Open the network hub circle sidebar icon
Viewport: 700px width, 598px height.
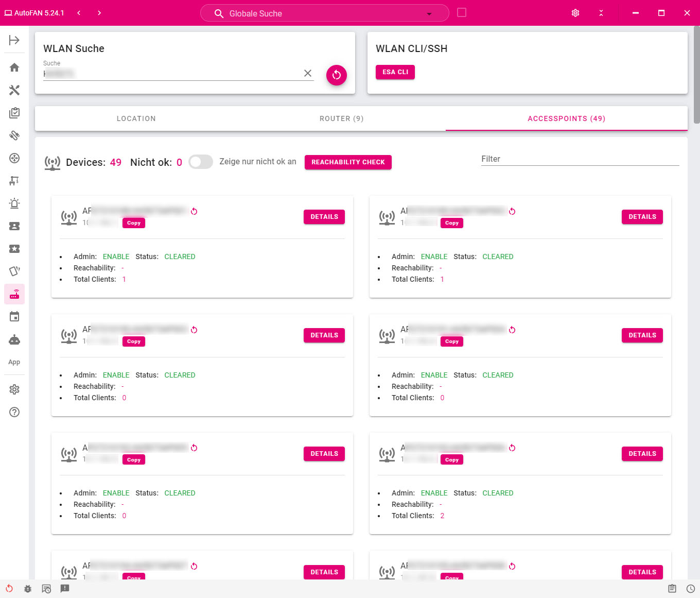(x=14, y=158)
